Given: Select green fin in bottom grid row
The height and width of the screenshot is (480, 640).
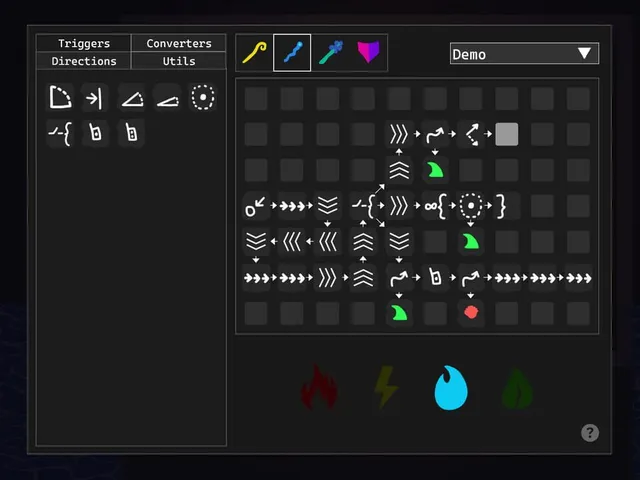Looking at the screenshot, I should 399,313.
